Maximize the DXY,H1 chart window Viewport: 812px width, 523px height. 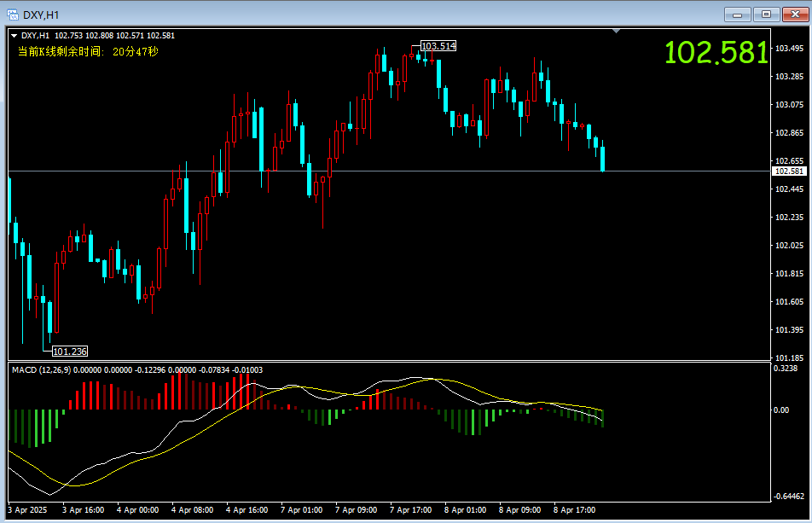point(766,14)
